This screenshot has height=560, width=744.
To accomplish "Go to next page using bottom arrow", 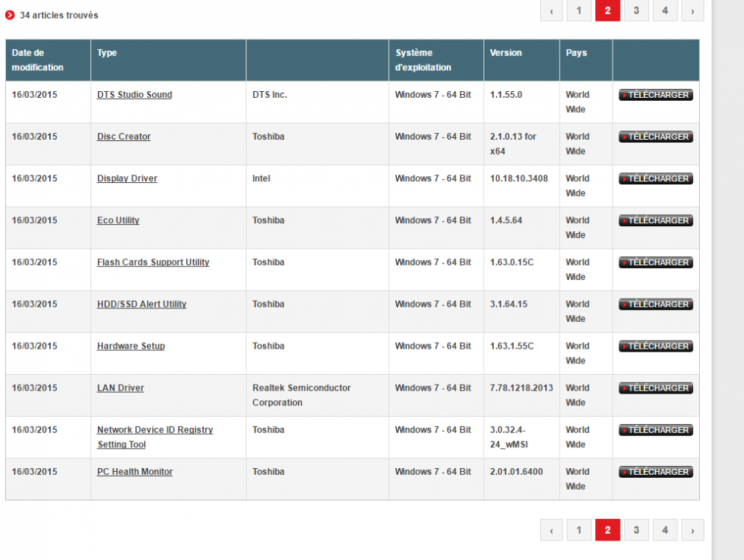I will [692, 530].
